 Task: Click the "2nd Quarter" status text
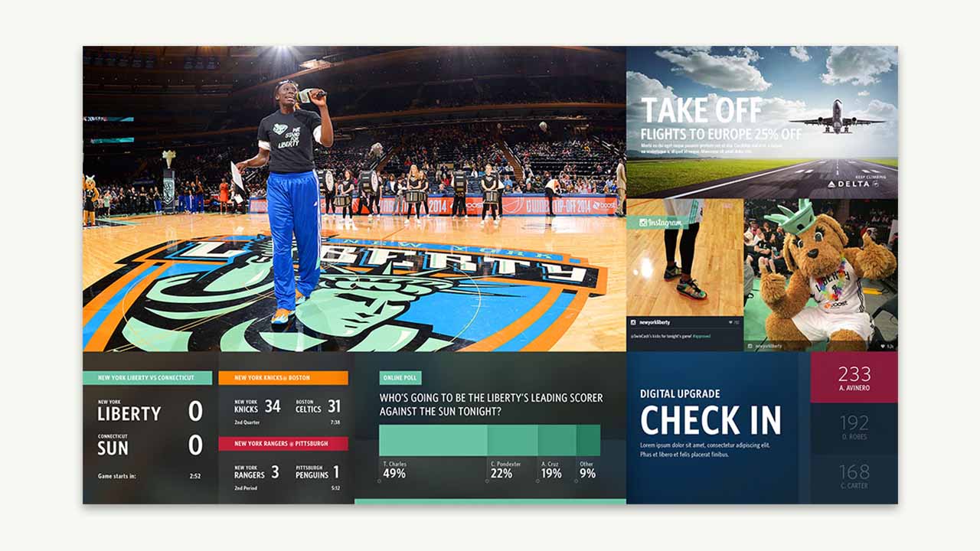point(248,422)
